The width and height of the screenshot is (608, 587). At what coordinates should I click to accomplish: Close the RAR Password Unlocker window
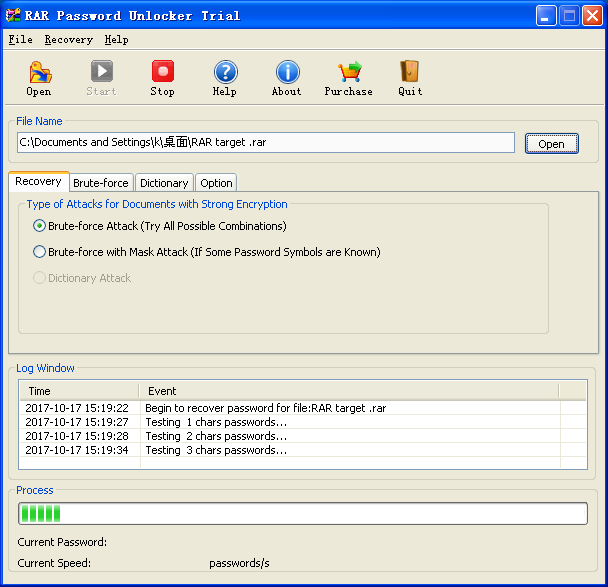click(592, 16)
